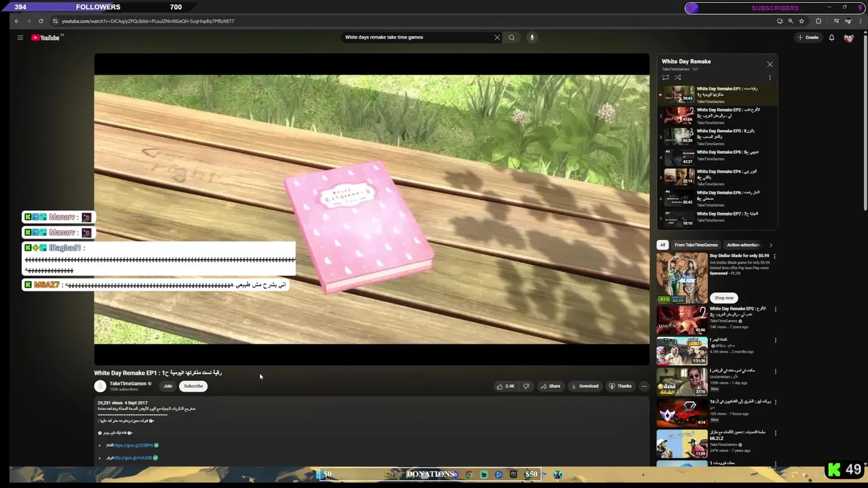
Task: Open install or cast icon in address bar
Action: coord(779,21)
